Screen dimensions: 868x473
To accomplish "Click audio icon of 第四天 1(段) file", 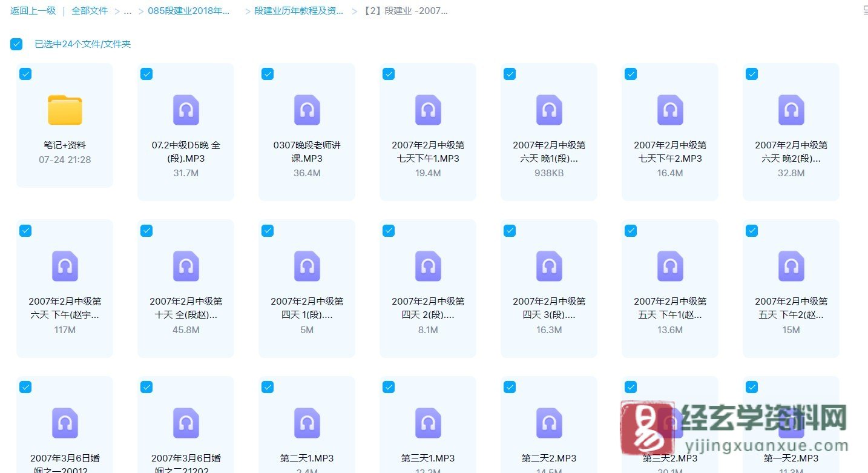I will 307,266.
